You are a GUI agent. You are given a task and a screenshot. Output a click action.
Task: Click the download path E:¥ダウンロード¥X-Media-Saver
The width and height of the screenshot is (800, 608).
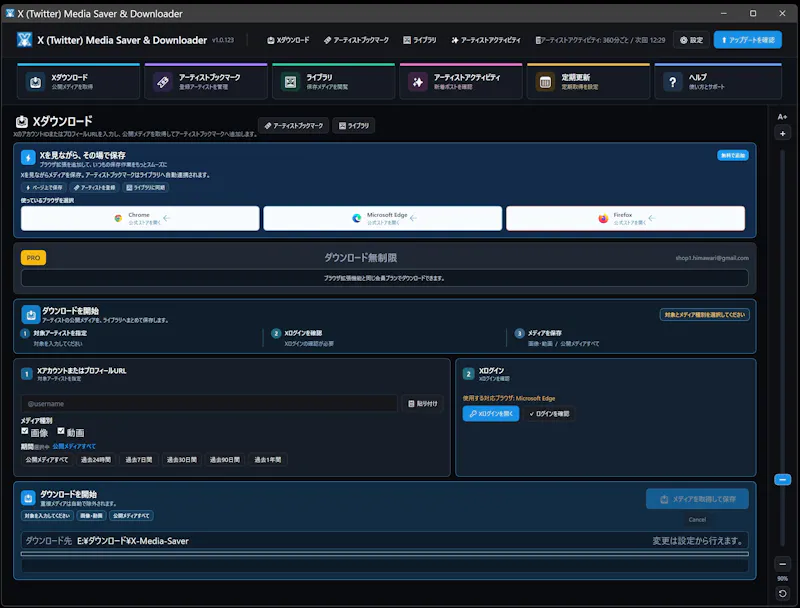pyautogui.click(x=133, y=541)
